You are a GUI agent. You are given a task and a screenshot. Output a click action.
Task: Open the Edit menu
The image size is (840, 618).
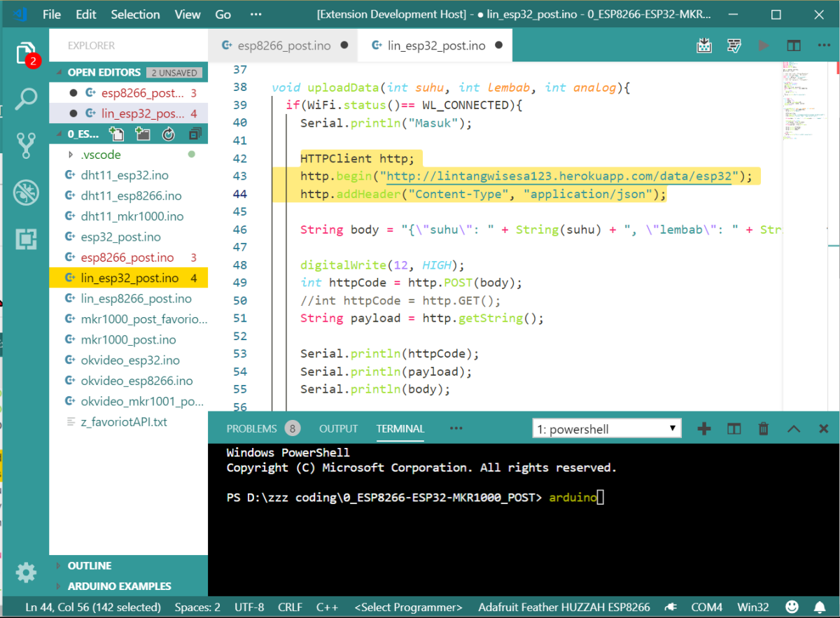86,14
